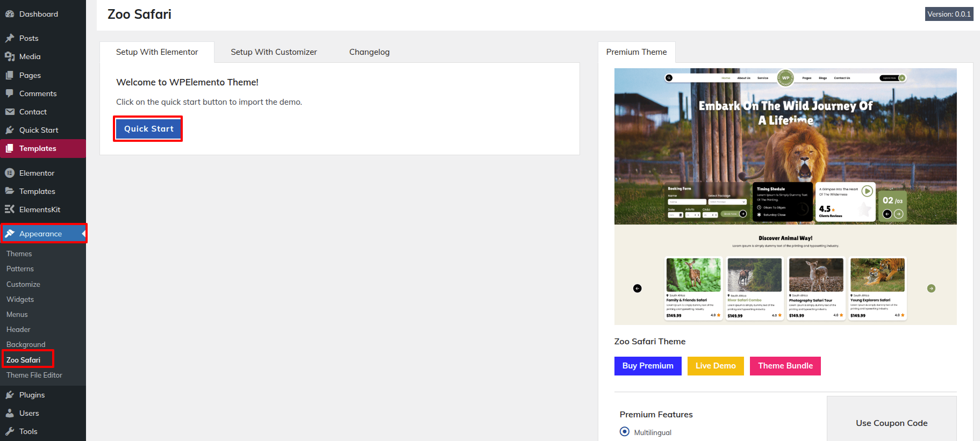This screenshot has height=441, width=980.
Task: Click the Posts pushpin icon
Action: tap(10, 38)
